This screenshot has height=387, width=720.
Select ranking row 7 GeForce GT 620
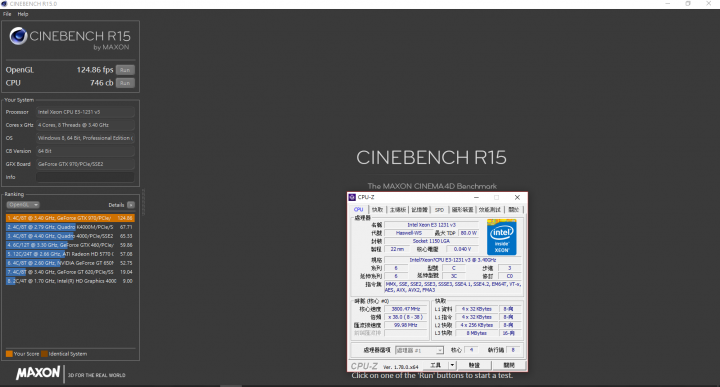(x=70, y=272)
